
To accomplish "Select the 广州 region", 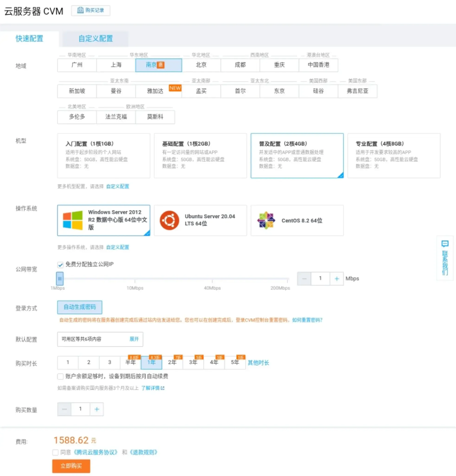I will click(77, 65).
